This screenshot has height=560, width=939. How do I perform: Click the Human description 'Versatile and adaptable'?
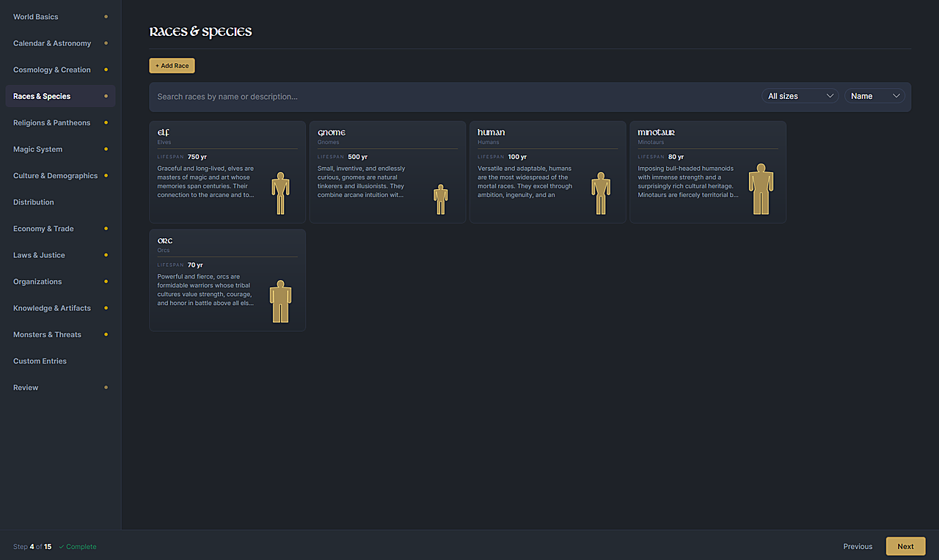525,182
